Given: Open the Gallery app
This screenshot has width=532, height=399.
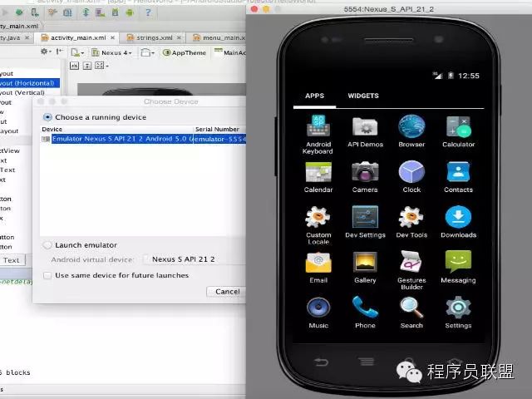Looking at the screenshot, I should 365,263.
